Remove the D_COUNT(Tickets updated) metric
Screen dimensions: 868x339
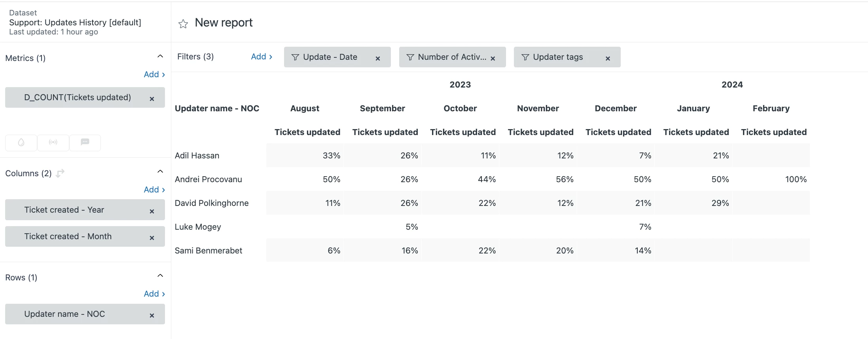[x=152, y=99]
